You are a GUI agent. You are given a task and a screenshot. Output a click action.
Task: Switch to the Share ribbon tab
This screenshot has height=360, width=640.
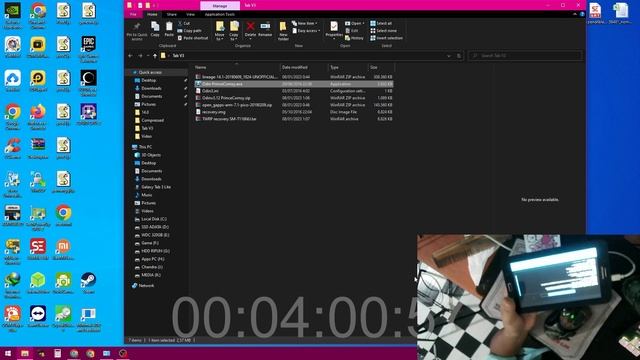pos(171,14)
